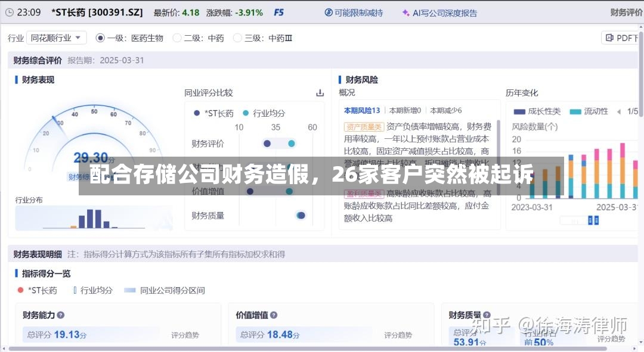Toggle 行业均分 legend in 指标得分一览
The width and height of the screenshot is (644, 352).
pos(93,291)
